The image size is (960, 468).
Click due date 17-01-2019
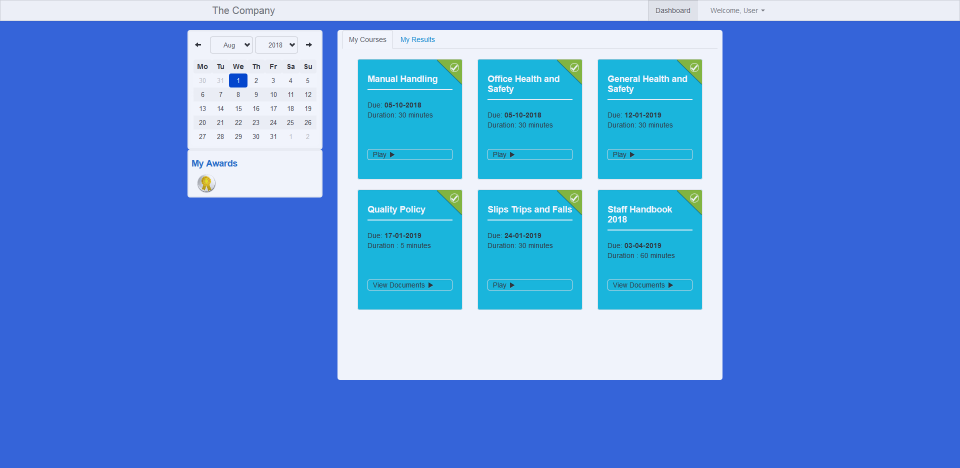[x=403, y=236]
